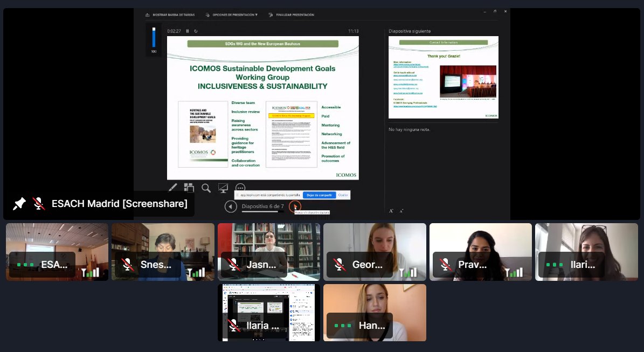This screenshot has height=352, width=644.
Task: Click 'No hay ninguna nota.' notes text
Action: coord(410,129)
